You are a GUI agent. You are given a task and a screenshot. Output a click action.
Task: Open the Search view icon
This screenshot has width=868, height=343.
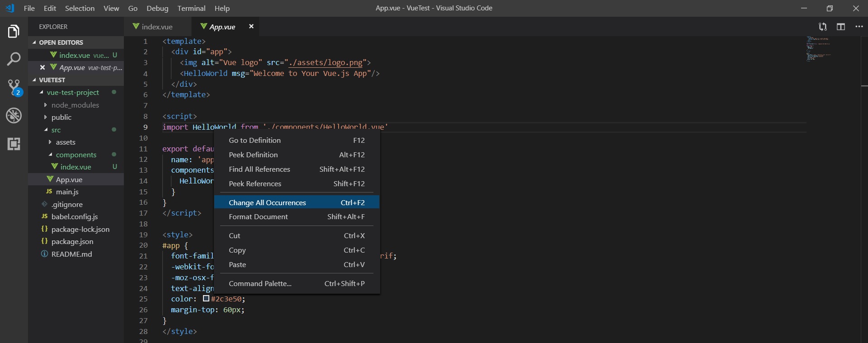(14, 59)
